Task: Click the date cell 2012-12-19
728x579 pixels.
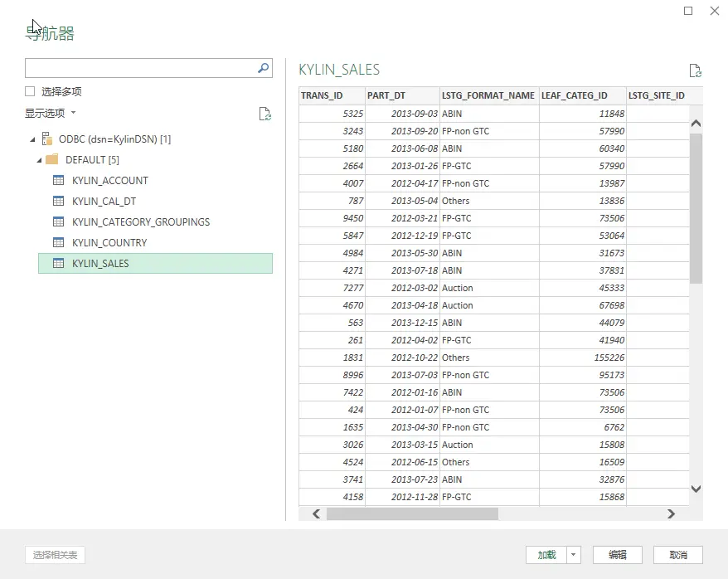Action: click(402, 236)
